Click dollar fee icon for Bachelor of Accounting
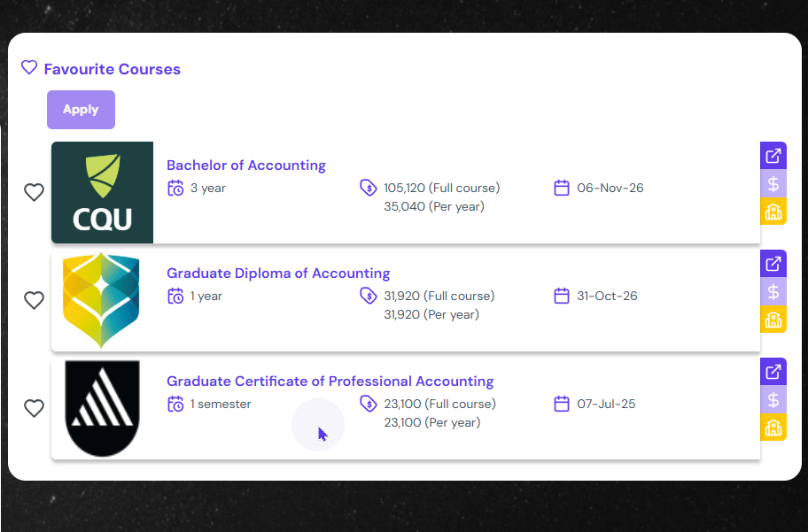The height and width of the screenshot is (532, 808). 773,184
